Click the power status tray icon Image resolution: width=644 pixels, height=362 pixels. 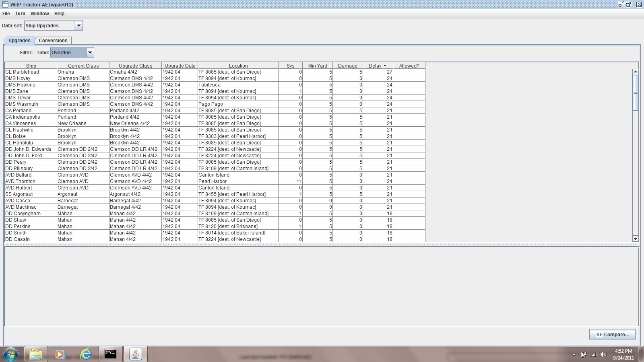[584, 354]
